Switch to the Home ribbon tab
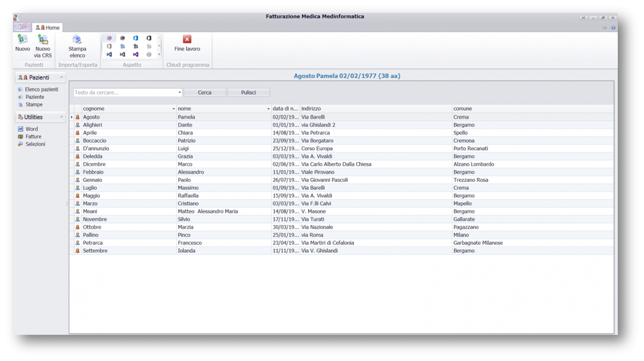This screenshot has height=361, width=644. (x=48, y=27)
